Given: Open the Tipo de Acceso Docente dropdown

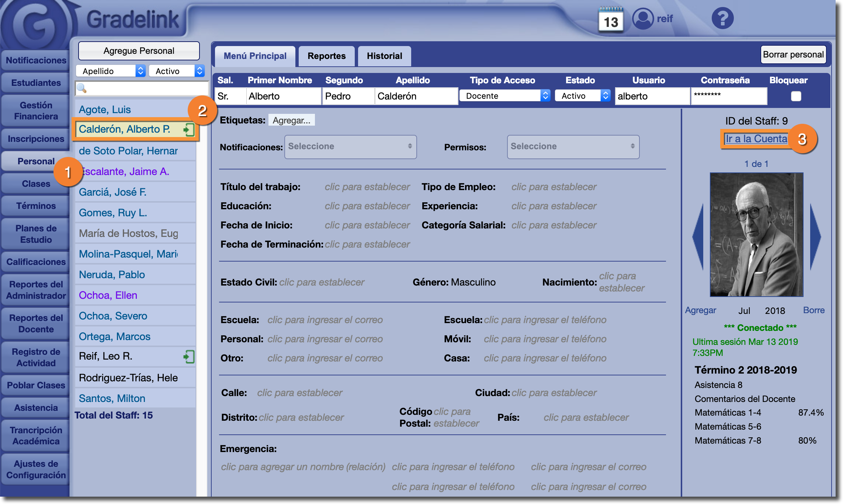Looking at the screenshot, I should pyautogui.click(x=504, y=96).
